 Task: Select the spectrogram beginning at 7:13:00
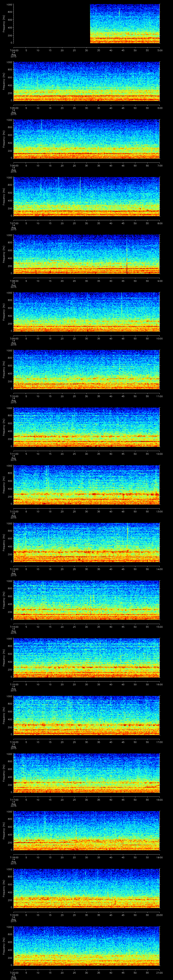coord(87,542)
